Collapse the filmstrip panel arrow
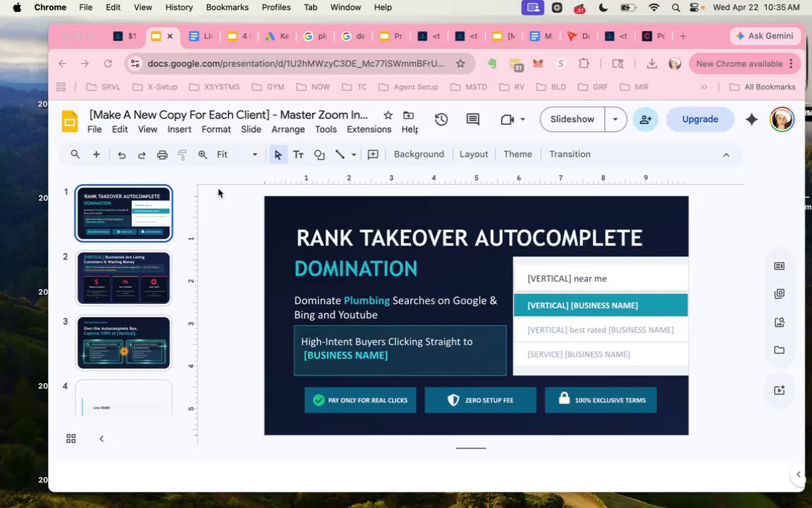 (x=101, y=439)
